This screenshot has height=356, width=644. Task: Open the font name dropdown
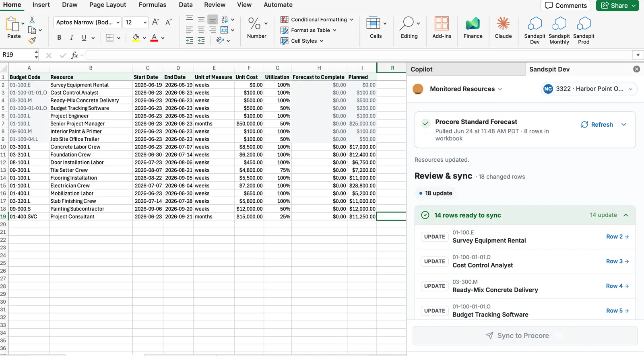(118, 23)
